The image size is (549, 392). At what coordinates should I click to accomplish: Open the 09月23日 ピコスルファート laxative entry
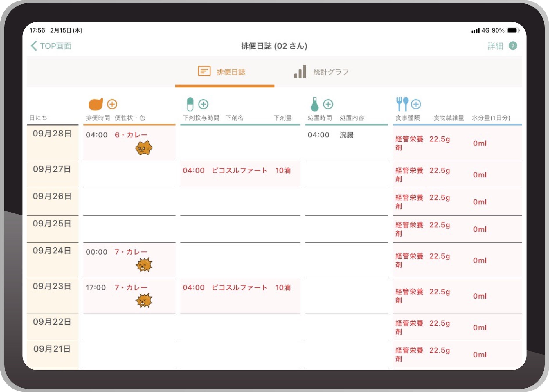tap(240, 296)
